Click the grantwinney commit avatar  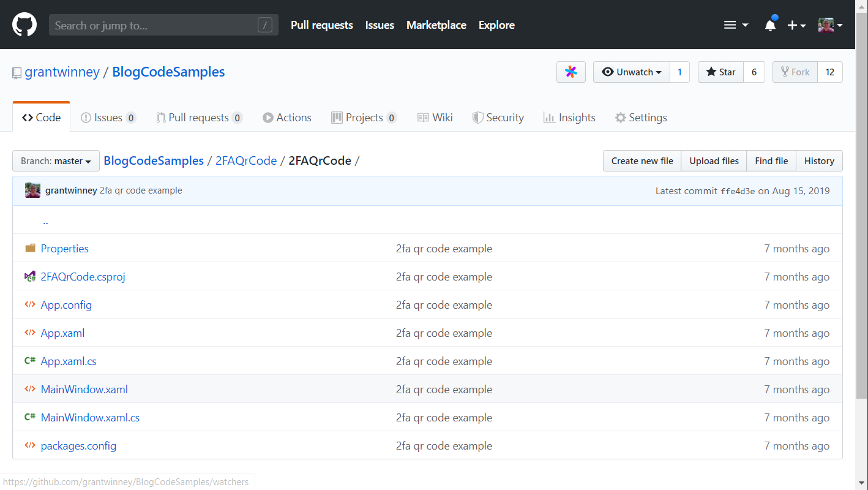pyautogui.click(x=32, y=190)
